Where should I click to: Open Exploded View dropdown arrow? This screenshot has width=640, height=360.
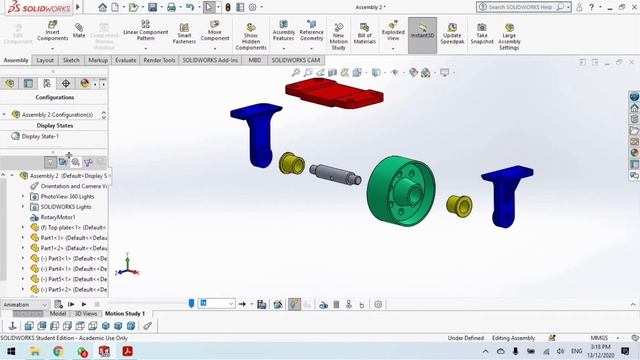(x=393, y=49)
